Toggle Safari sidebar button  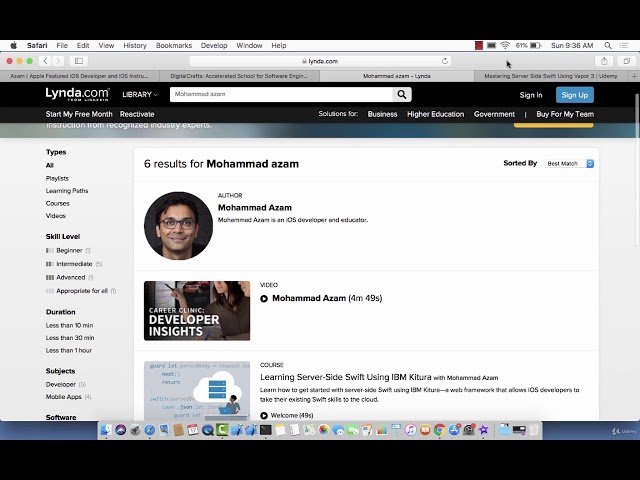pyautogui.click(x=79, y=61)
